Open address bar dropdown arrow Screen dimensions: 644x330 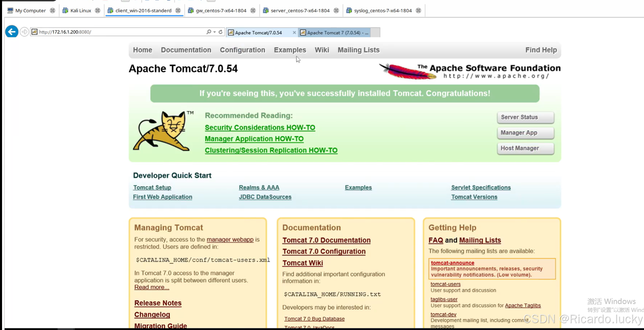(x=215, y=32)
